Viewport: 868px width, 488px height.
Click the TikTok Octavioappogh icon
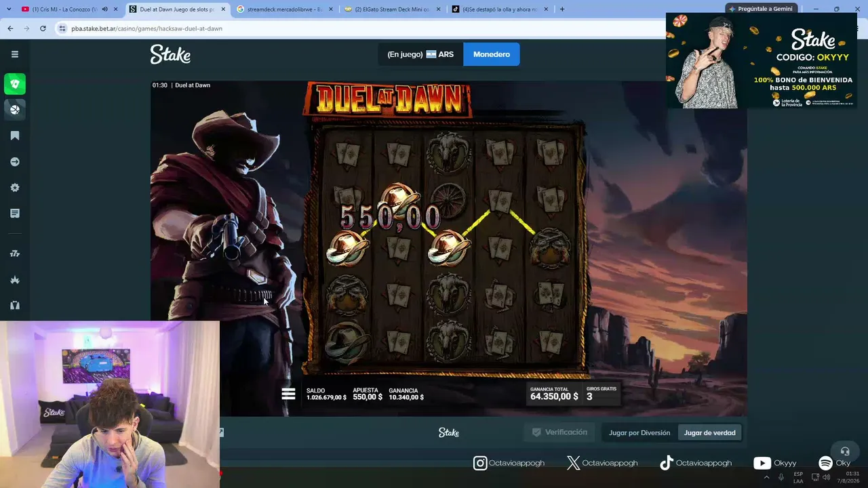667,463
